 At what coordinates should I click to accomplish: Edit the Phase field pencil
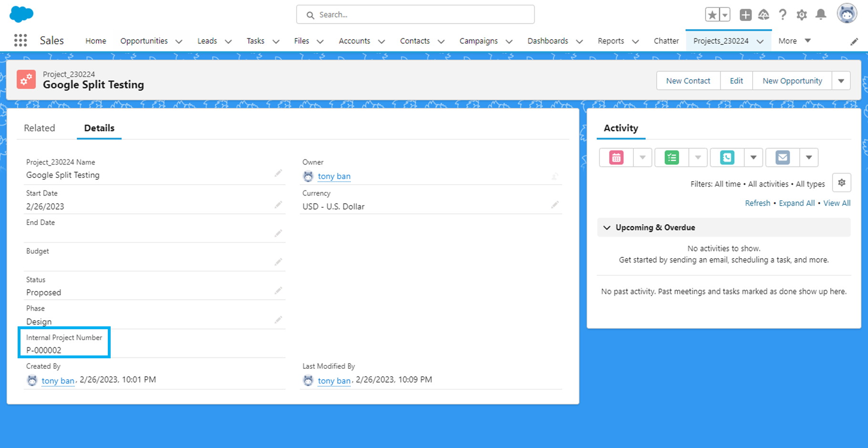click(x=279, y=320)
